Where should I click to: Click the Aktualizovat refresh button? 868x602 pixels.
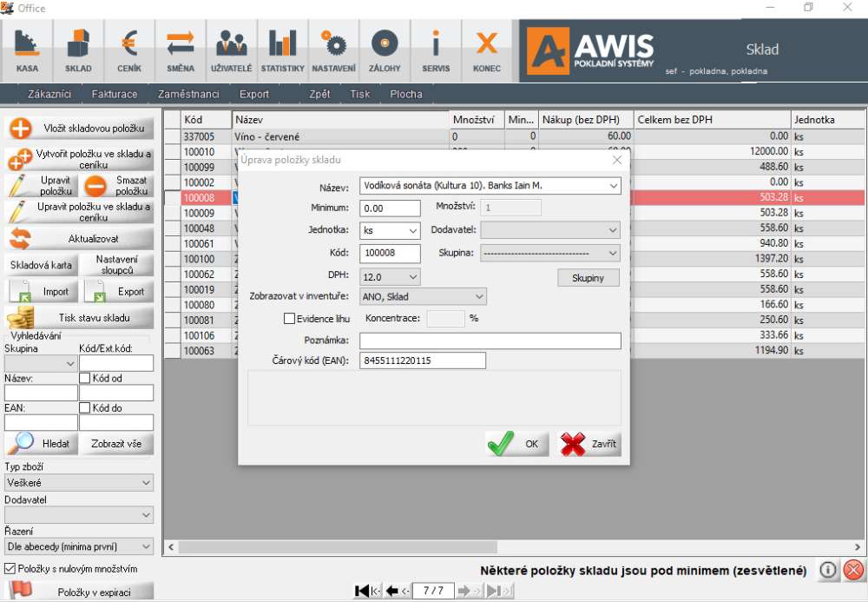[x=80, y=239]
